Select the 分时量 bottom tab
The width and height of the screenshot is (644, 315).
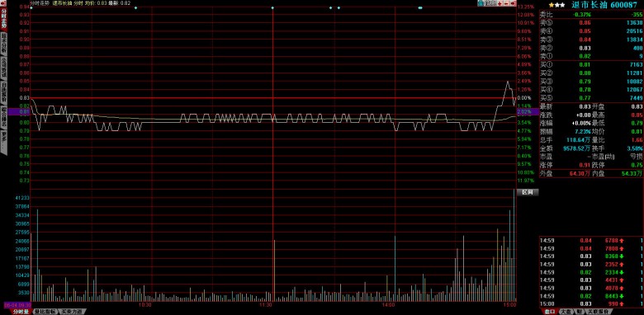click(x=21, y=312)
